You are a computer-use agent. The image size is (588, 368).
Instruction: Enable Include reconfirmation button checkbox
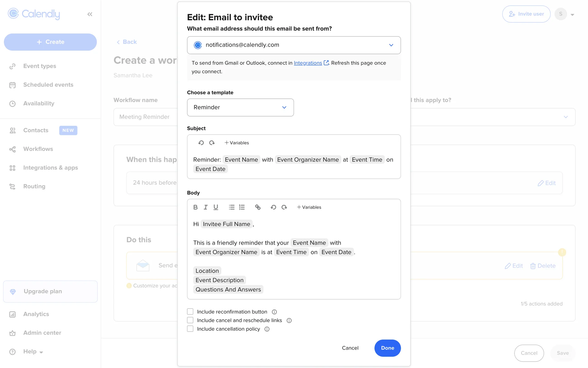pyautogui.click(x=190, y=312)
